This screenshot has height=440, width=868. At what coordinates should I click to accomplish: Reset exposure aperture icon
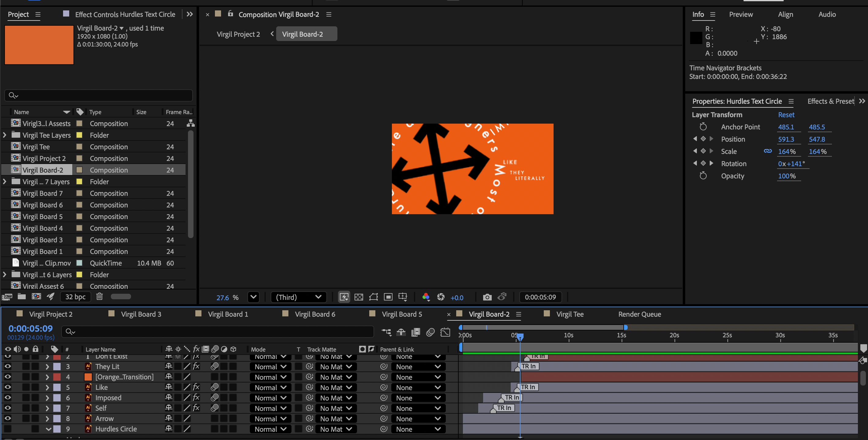click(x=441, y=297)
